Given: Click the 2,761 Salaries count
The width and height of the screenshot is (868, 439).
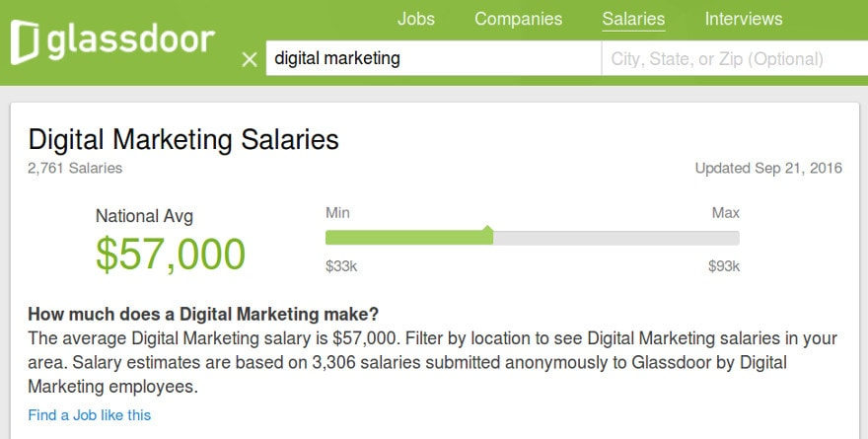Looking at the screenshot, I should pyautogui.click(x=75, y=169).
